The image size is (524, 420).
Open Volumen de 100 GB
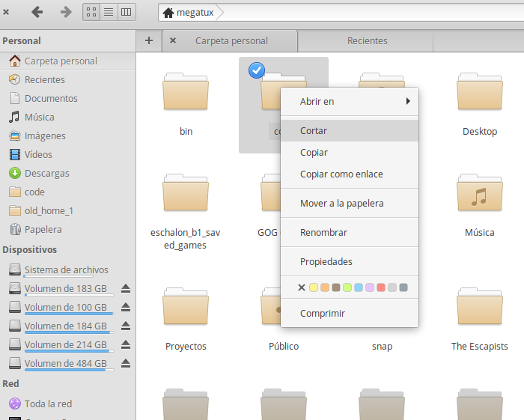coord(66,307)
